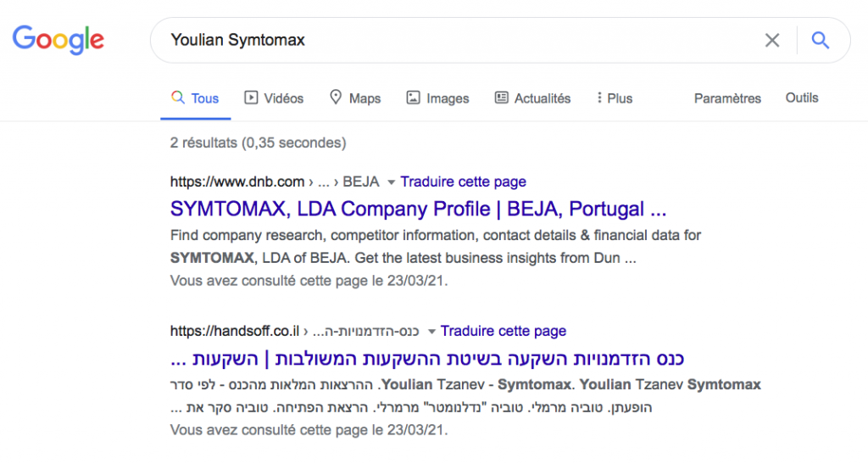The width and height of the screenshot is (868, 464).
Task: Expand dropdown arrow beside handsoff.co.il URL
Action: point(431,332)
